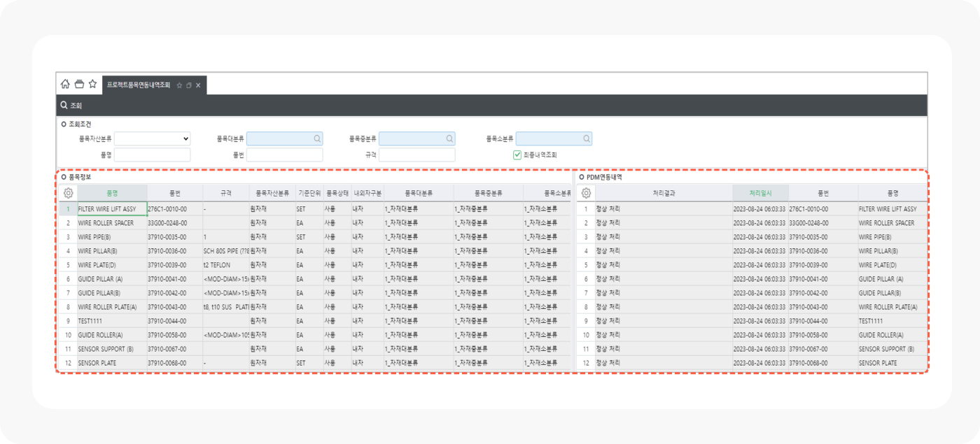Toggle the 최종내역조회 checkbox
Screen dimensions: 980x444
click(517, 155)
